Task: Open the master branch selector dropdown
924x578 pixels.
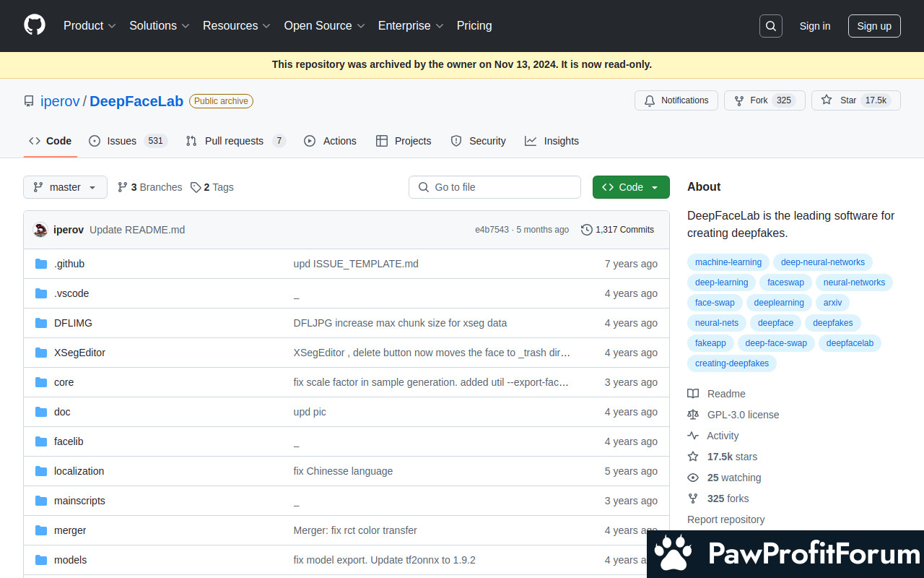Action: pos(65,187)
